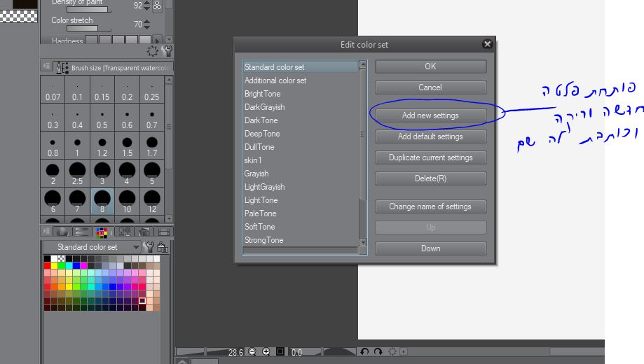Click the fit-to-screen square icon
Image resolution: width=644 pixels, height=364 pixels.
coord(280,351)
